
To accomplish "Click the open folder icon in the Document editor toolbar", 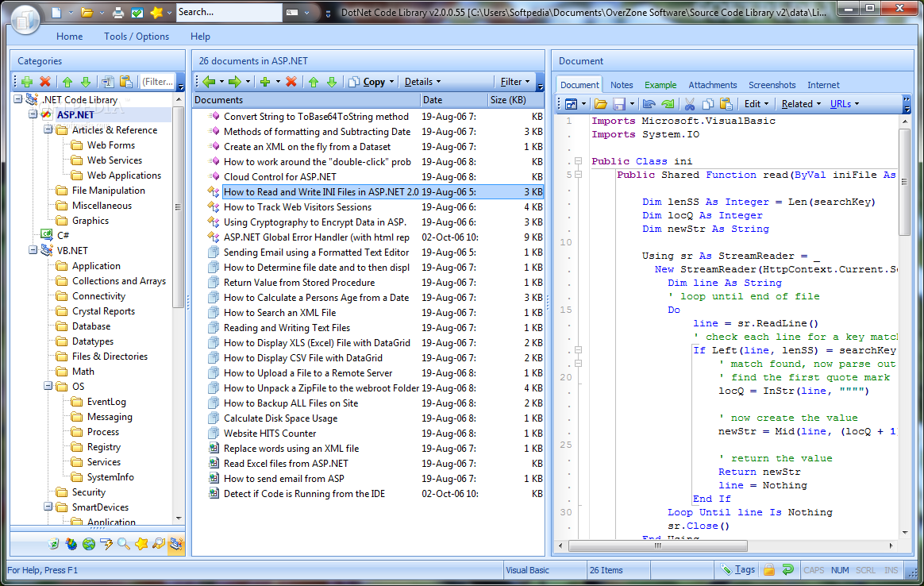I will click(600, 104).
